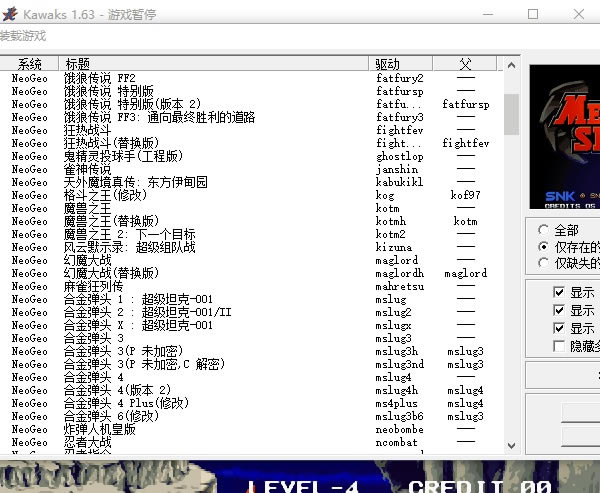The width and height of the screenshot is (600, 493).
Task: Select 狂热战斗 fightfev row
Action: [x=251, y=130]
